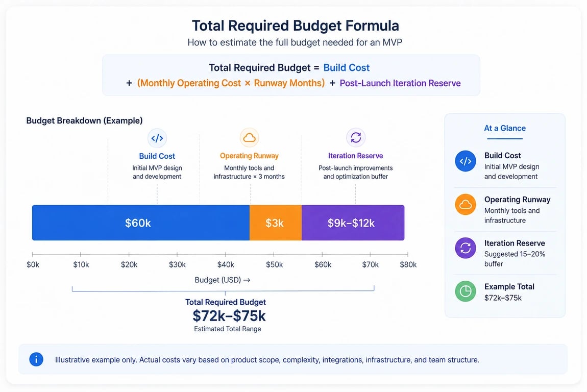Click "Total Required Budget =" in the formula
Screen dimensions: 587x392
click(264, 68)
